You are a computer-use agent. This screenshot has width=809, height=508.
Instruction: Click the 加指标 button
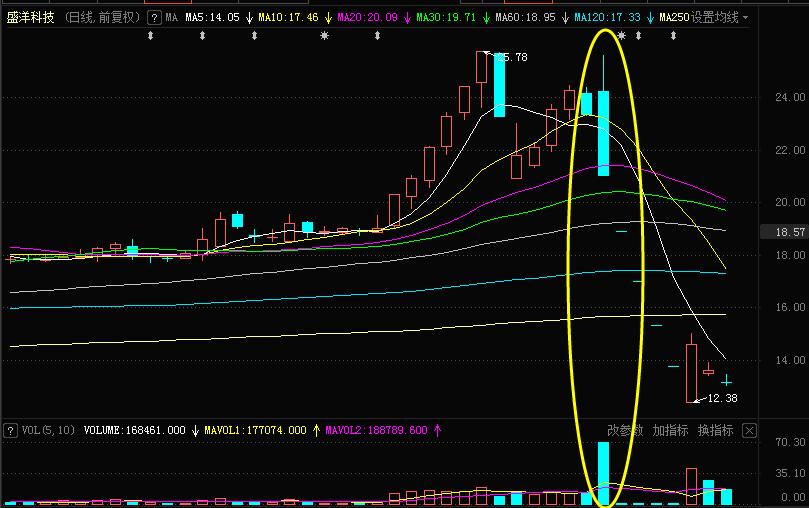pyautogui.click(x=670, y=431)
